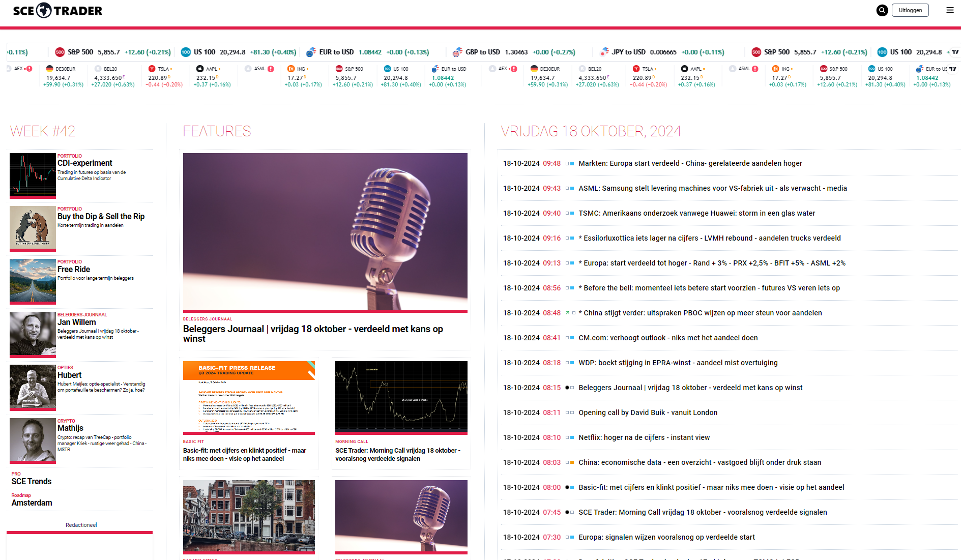This screenshot has width=961, height=560.
Task: Open Netflix hoger na de cijfers item
Action: click(x=644, y=437)
